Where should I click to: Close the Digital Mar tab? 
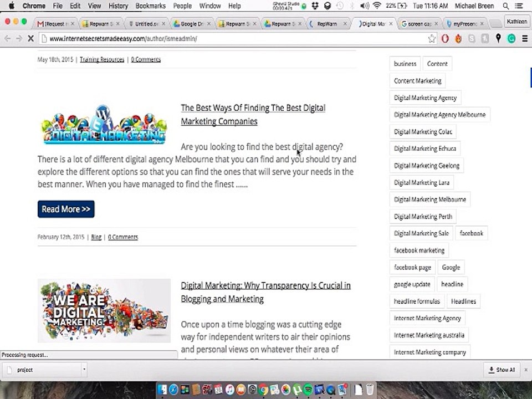(x=391, y=23)
